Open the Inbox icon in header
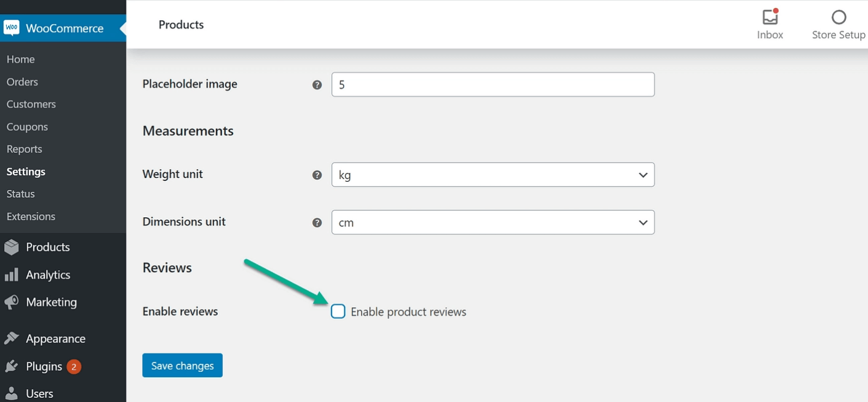Screen dimensions: 868x402 (770, 17)
